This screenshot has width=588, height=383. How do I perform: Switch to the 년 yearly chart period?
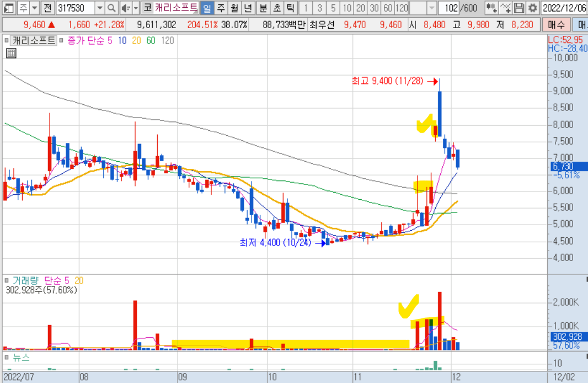tap(248, 8)
